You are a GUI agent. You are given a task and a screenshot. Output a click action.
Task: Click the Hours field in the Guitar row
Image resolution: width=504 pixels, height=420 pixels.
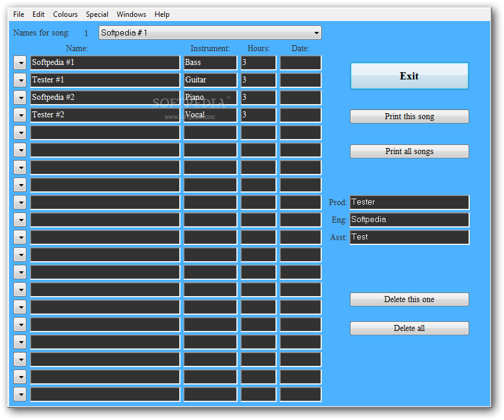[x=259, y=80]
